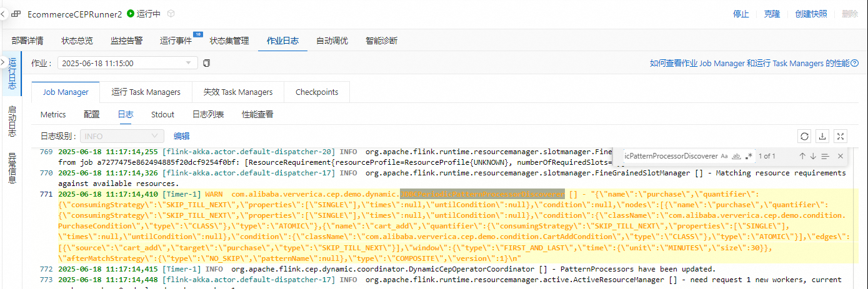Copy the job ID using the copy icon
This screenshot has width=868, height=289.
coord(207,63)
